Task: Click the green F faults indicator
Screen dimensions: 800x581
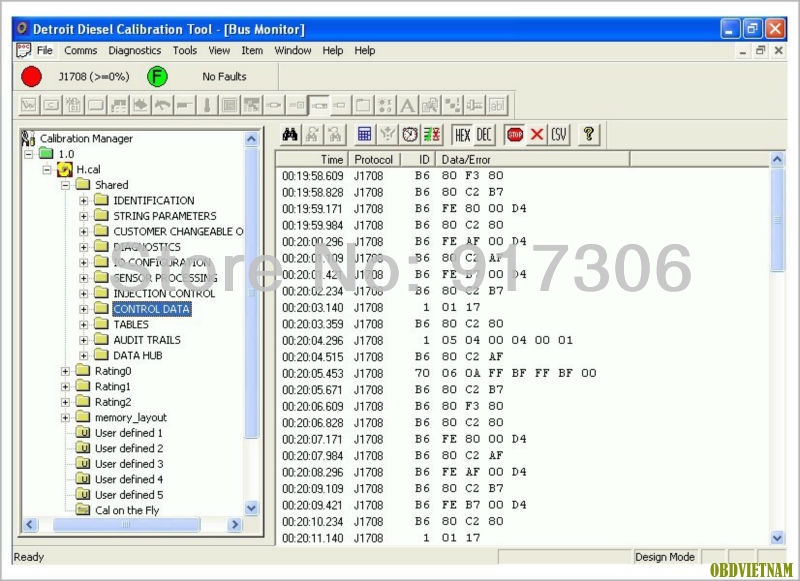Action: (x=157, y=77)
